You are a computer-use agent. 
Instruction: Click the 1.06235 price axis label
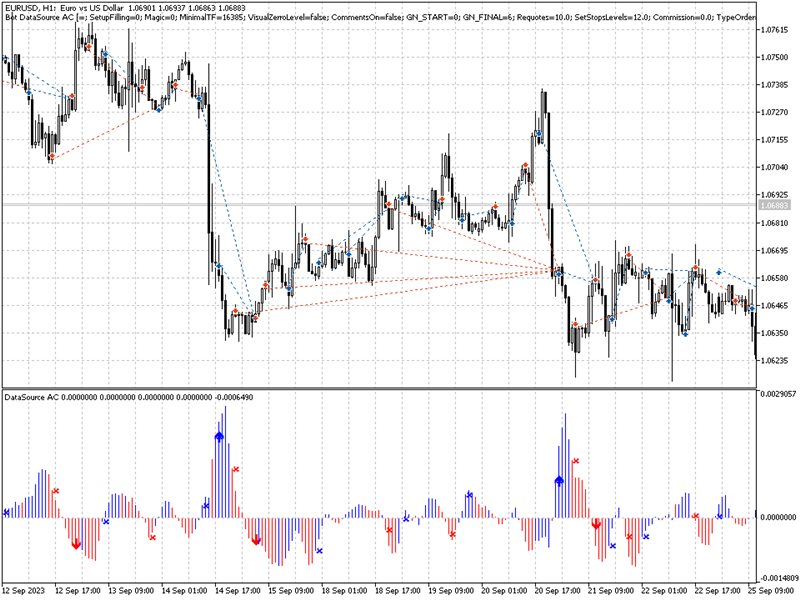tap(774, 361)
